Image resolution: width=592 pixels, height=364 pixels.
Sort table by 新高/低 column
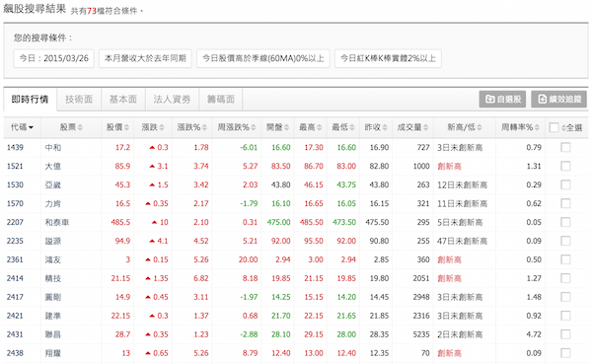(465, 127)
